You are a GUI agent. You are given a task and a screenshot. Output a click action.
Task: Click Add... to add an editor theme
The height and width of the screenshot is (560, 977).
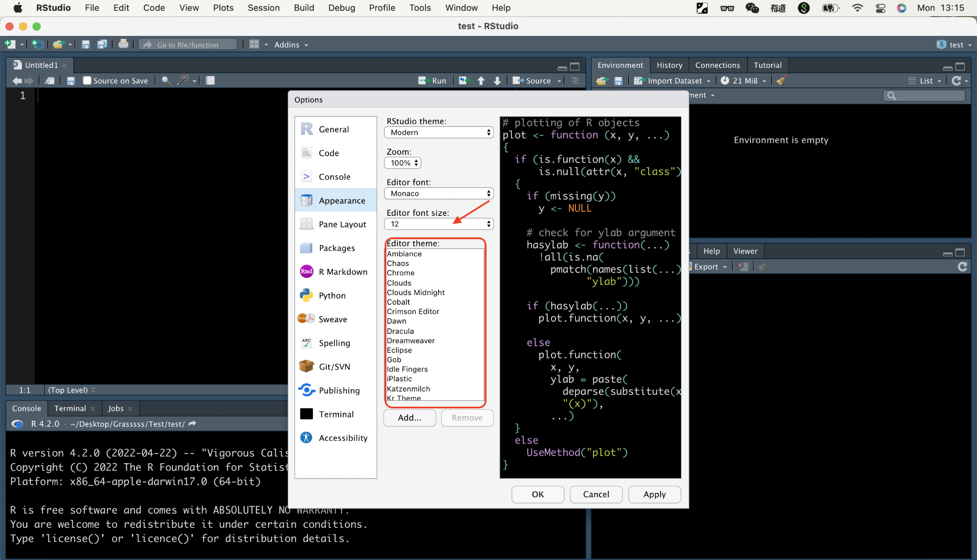pyautogui.click(x=409, y=417)
